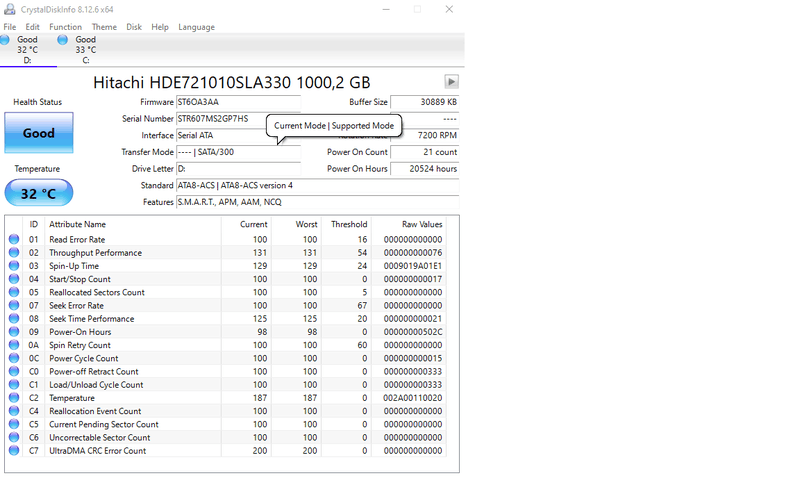
Task: Click status orb for Read Error Rate
Action: click(14, 240)
